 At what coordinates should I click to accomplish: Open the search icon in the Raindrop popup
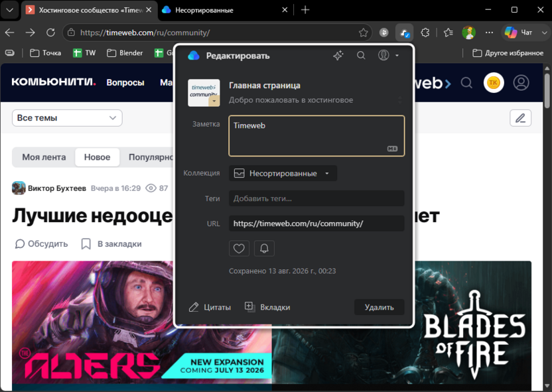(361, 55)
